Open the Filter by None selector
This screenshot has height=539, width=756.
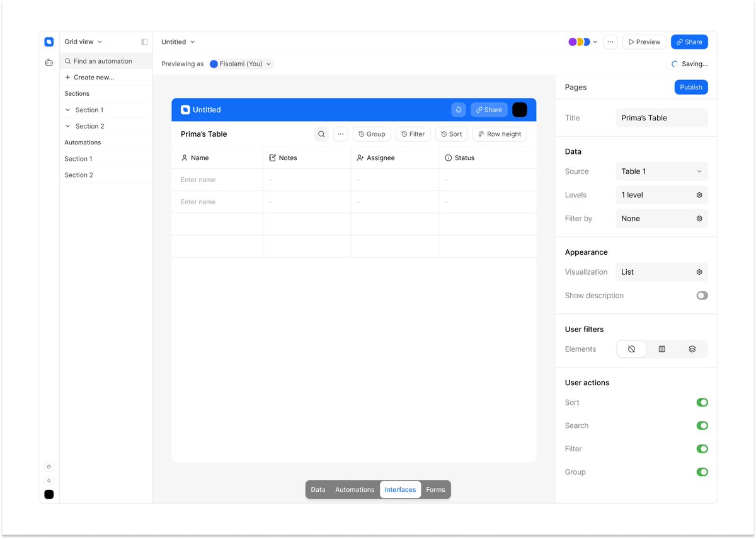661,219
